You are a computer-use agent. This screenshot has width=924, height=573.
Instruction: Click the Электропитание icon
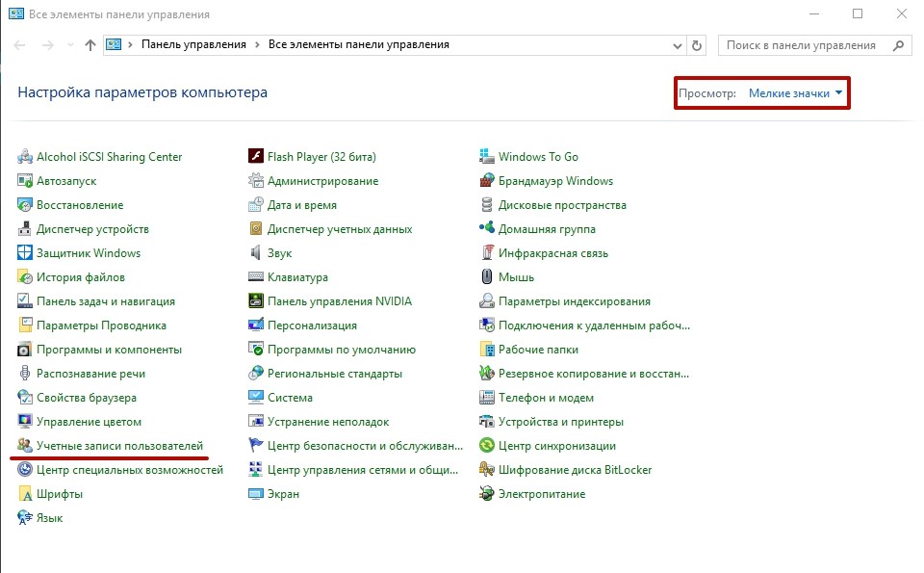click(x=487, y=494)
